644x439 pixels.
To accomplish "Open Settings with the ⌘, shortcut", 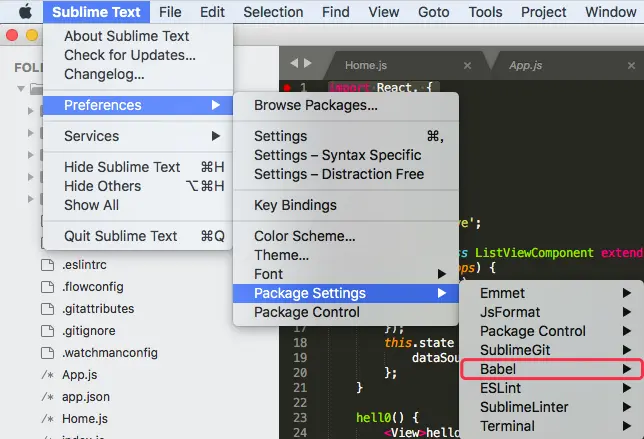I will click(346, 136).
